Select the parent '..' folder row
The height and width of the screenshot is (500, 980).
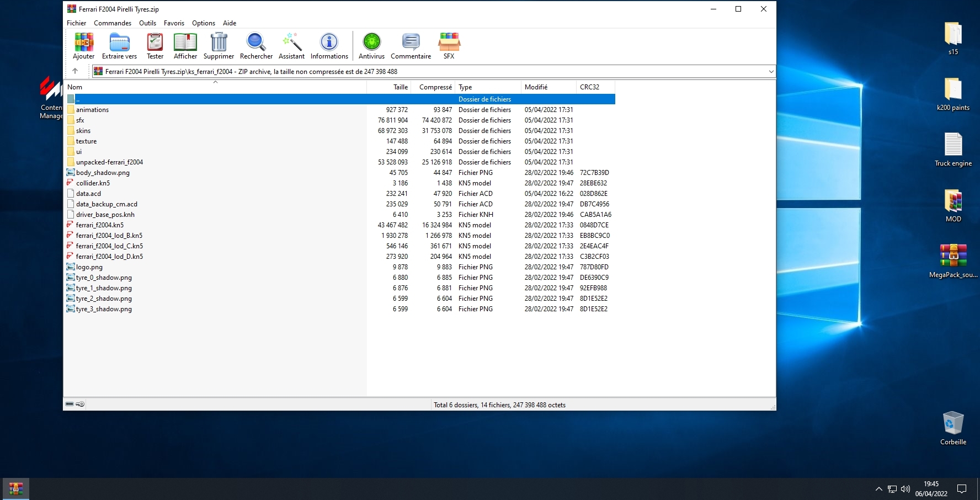click(x=340, y=99)
